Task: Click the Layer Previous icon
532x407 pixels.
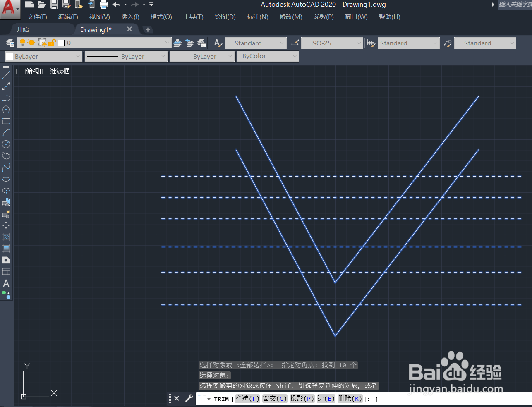Action: [189, 43]
